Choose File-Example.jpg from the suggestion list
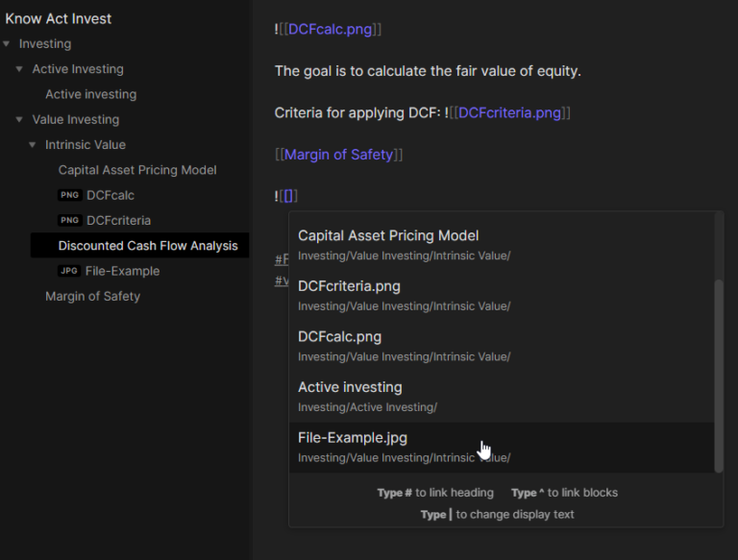Image resolution: width=738 pixels, height=560 pixels. coord(353,438)
